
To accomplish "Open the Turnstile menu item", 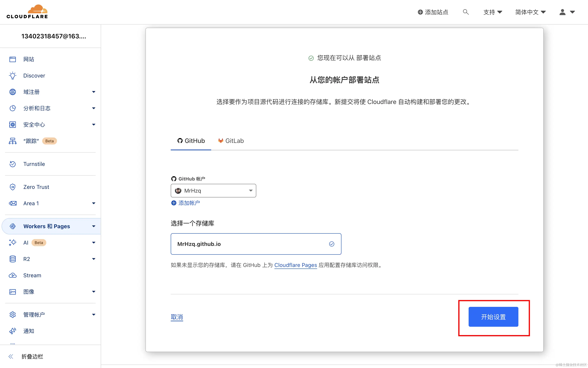I will pyautogui.click(x=34, y=164).
